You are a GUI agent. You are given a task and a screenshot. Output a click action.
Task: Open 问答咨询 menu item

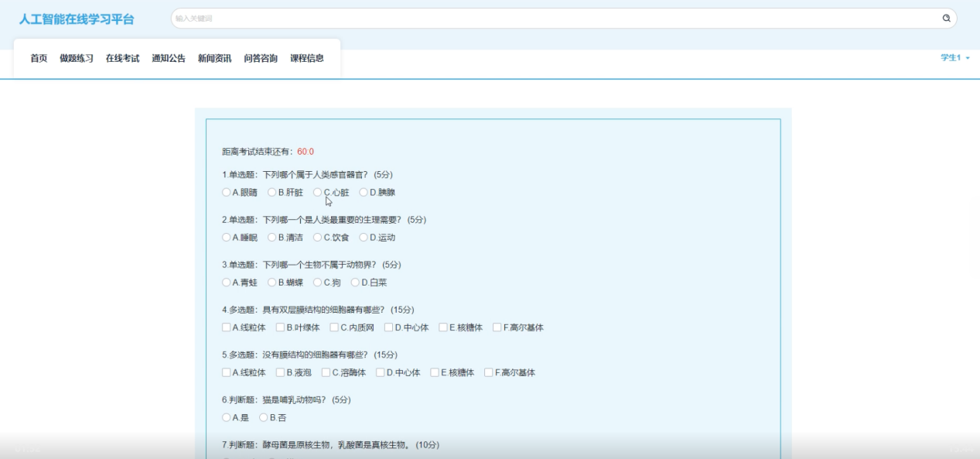coord(261,58)
